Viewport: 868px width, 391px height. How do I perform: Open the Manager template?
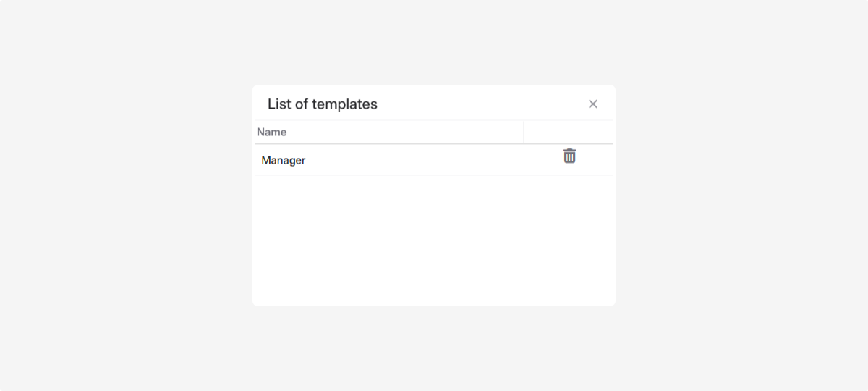284,160
